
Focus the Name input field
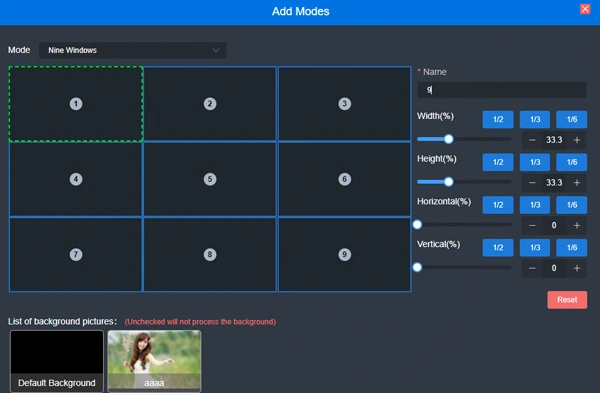[x=502, y=90]
